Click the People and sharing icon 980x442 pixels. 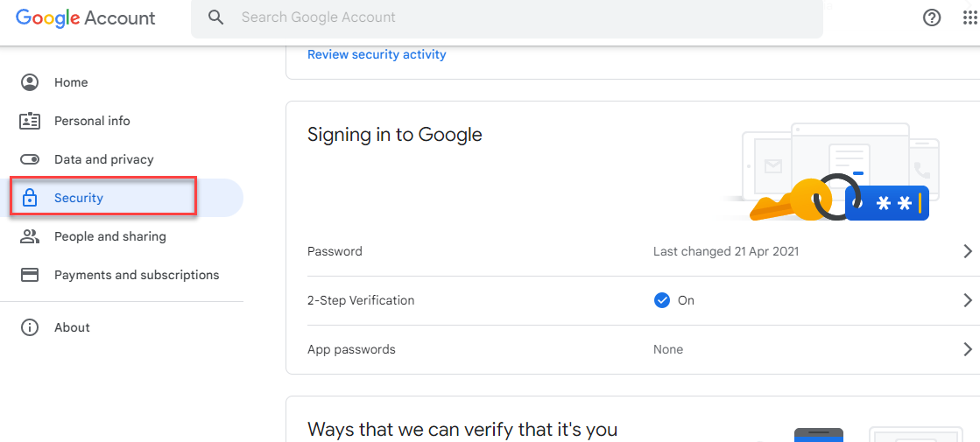pyautogui.click(x=30, y=236)
